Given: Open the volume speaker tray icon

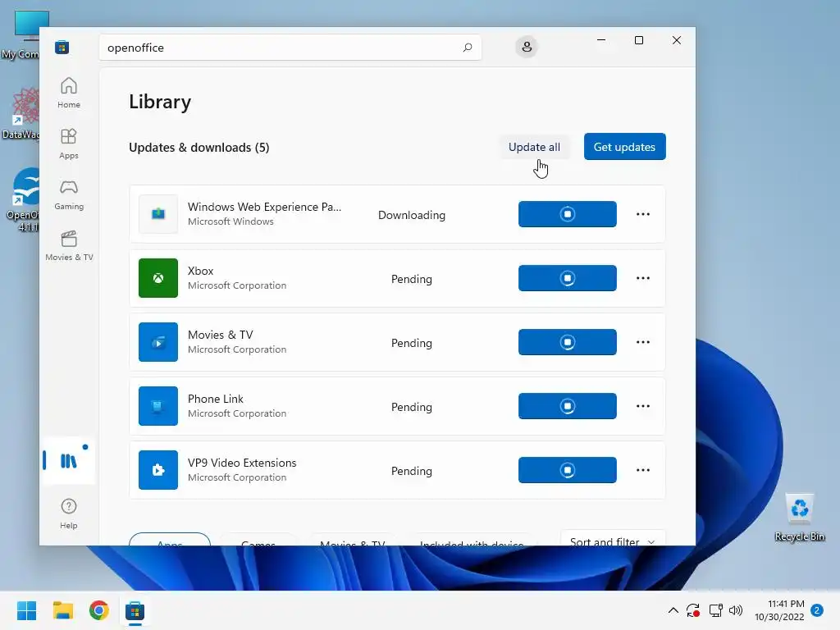Looking at the screenshot, I should click(736, 610).
